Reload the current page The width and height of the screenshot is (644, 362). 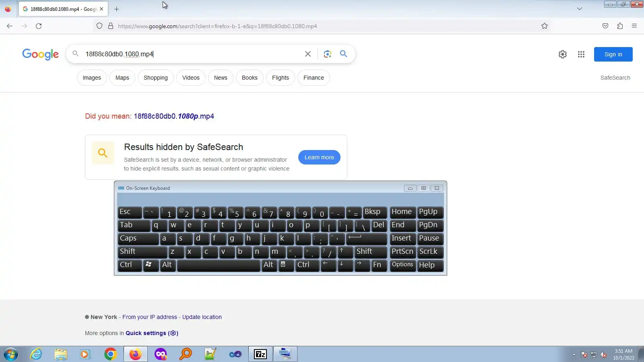[x=39, y=26]
